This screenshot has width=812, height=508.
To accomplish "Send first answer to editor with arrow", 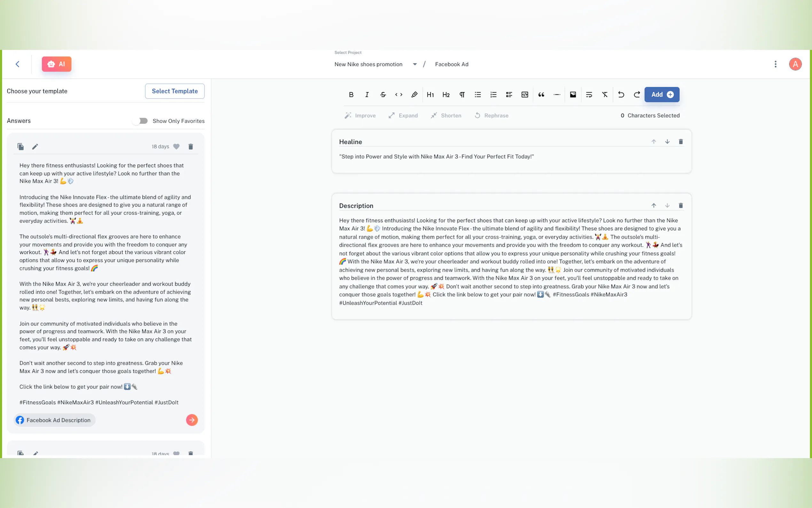I will point(192,420).
